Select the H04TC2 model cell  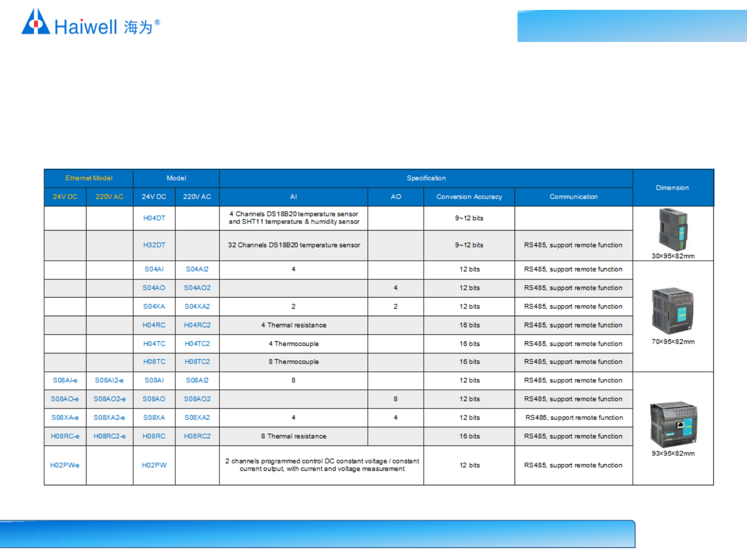[x=197, y=344]
